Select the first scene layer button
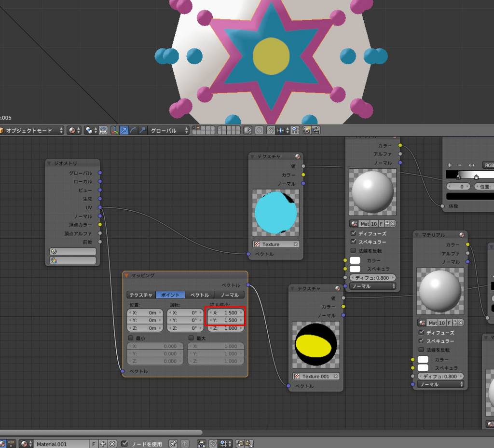Image resolution: width=494 pixels, height=448 pixels. [x=194, y=128]
